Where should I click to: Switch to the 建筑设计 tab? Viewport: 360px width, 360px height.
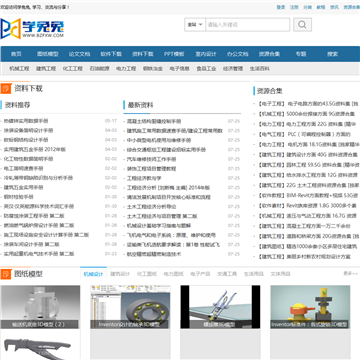click(120, 274)
